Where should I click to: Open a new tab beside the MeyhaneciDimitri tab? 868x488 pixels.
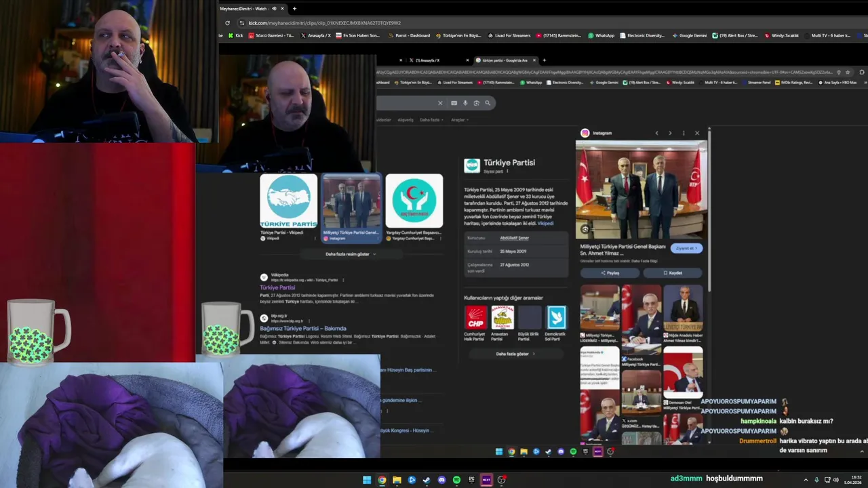click(x=294, y=9)
